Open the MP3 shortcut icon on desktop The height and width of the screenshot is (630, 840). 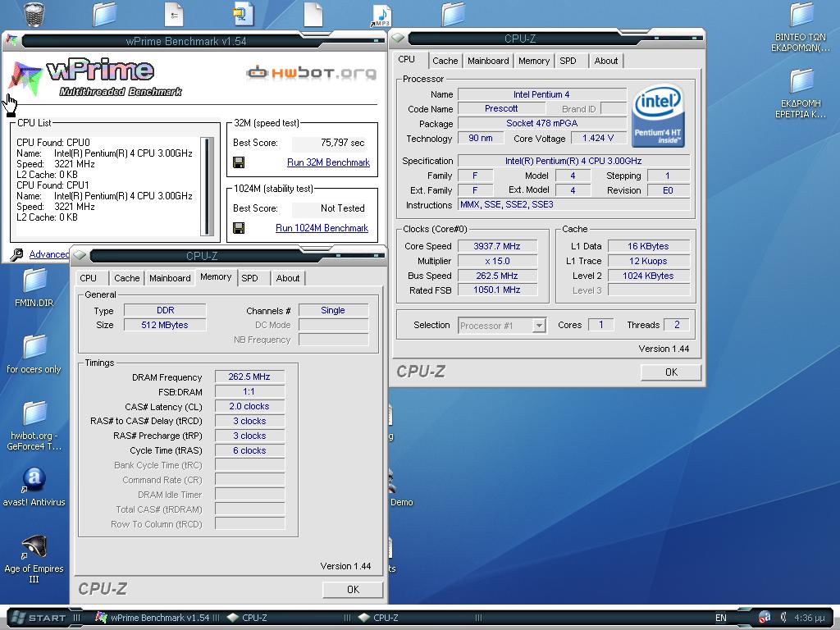381,15
